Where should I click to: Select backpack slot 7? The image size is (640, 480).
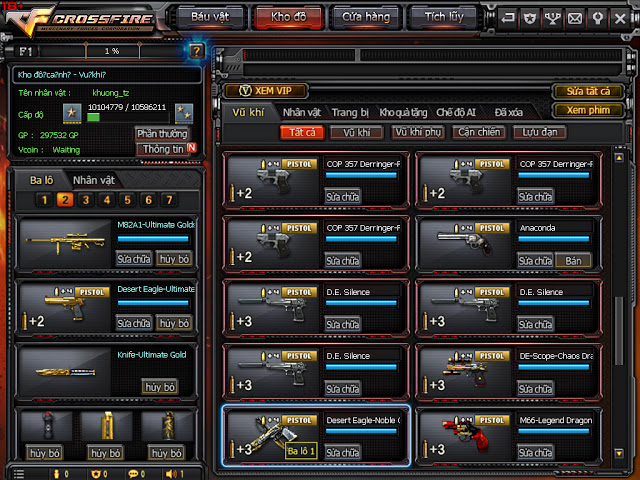click(169, 200)
